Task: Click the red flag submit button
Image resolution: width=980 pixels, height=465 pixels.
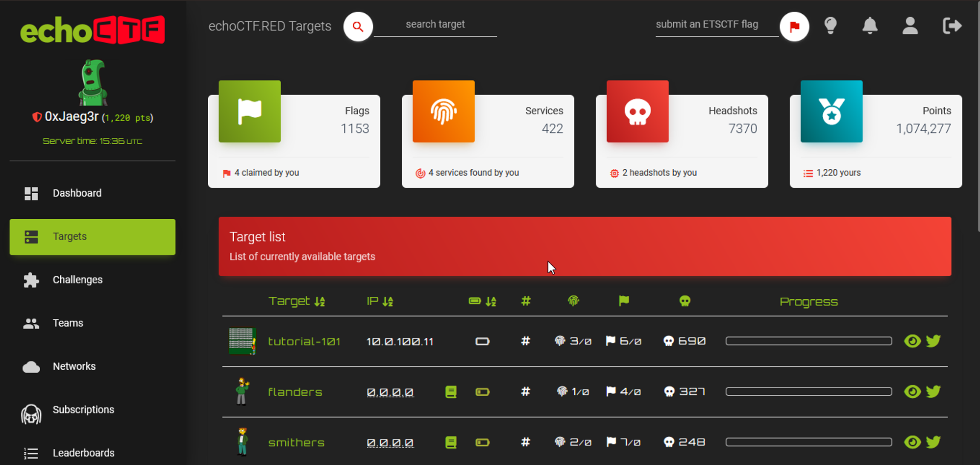Action: click(794, 26)
